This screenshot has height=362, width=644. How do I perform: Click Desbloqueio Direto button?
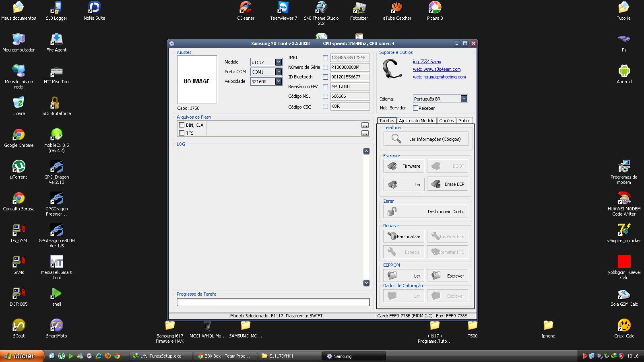coord(426,211)
